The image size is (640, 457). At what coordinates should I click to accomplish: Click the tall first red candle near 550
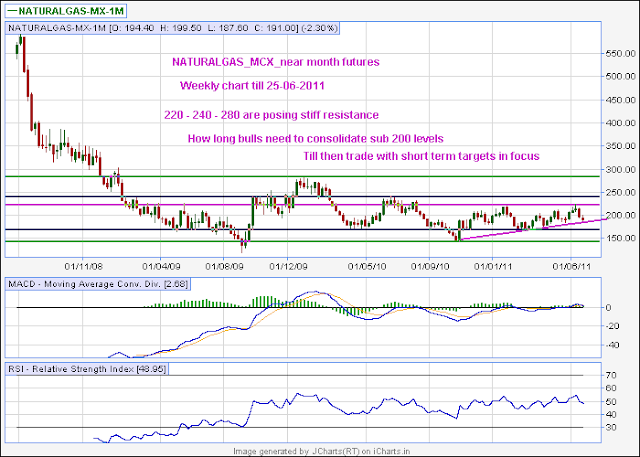tap(24, 54)
